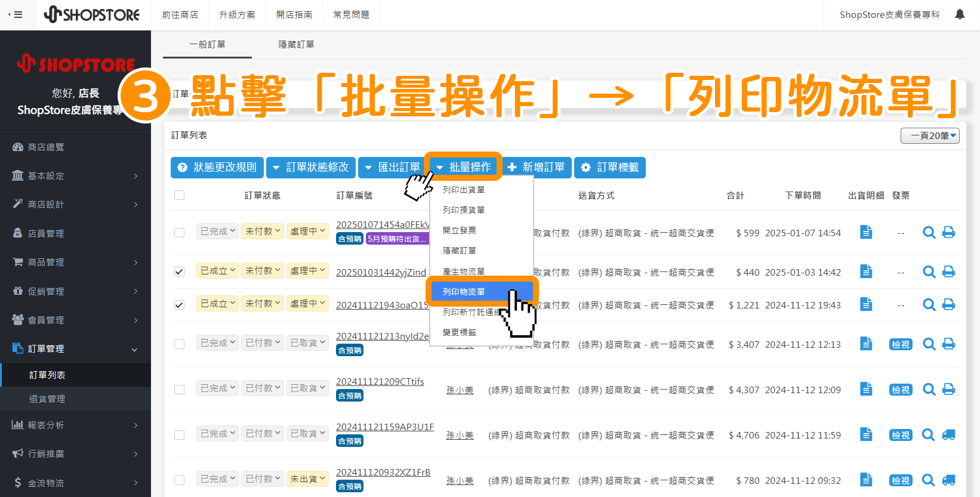
Task: Check order 202411121213nyId2e checkbox
Action: 179,344
